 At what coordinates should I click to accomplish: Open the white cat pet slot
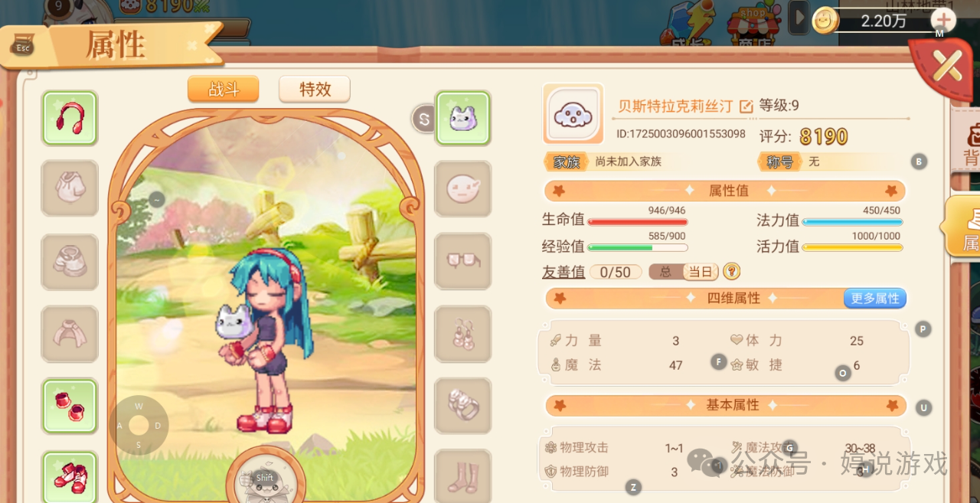pos(462,118)
